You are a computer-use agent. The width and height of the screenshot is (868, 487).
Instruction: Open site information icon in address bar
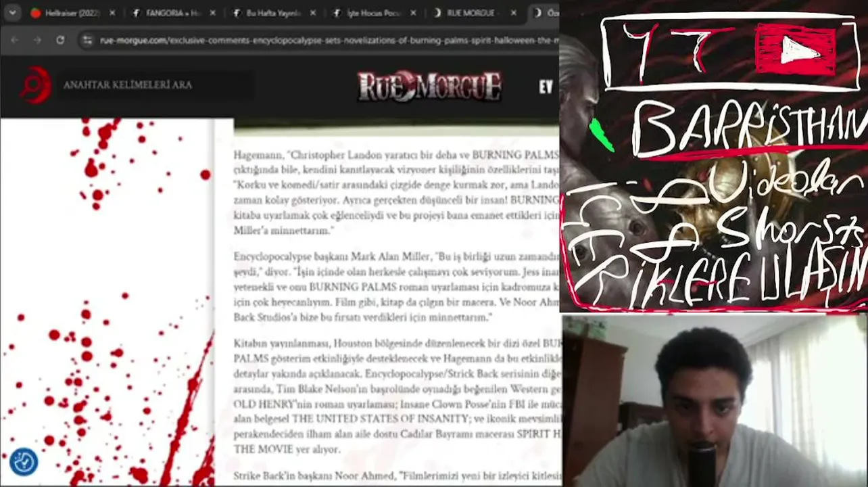87,41
